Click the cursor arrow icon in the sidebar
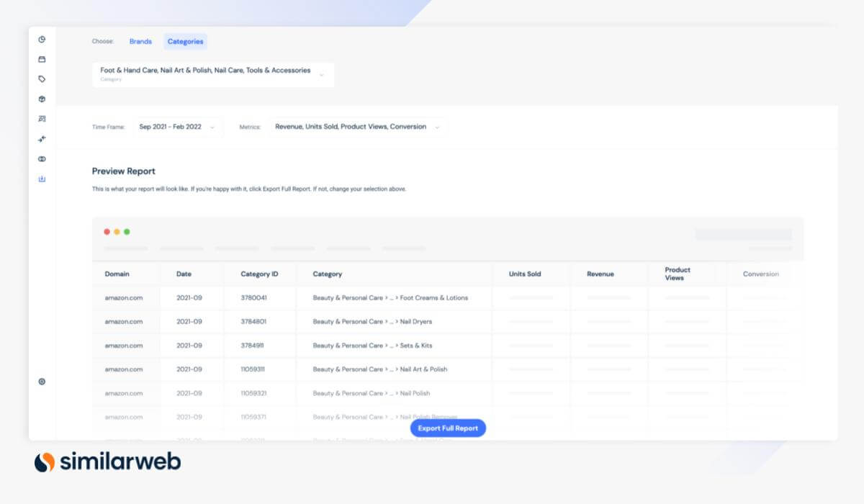This screenshot has height=504, width=864. tap(41, 138)
